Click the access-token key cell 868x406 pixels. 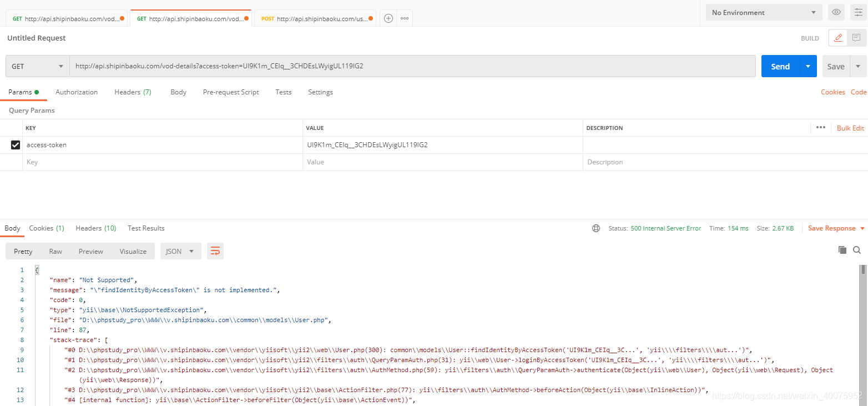tap(163, 145)
